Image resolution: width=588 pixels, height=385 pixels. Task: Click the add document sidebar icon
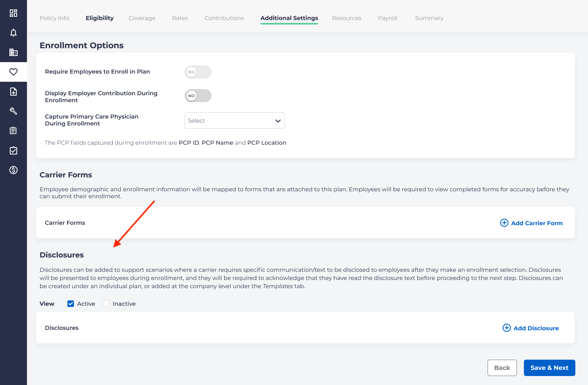(13, 92)
